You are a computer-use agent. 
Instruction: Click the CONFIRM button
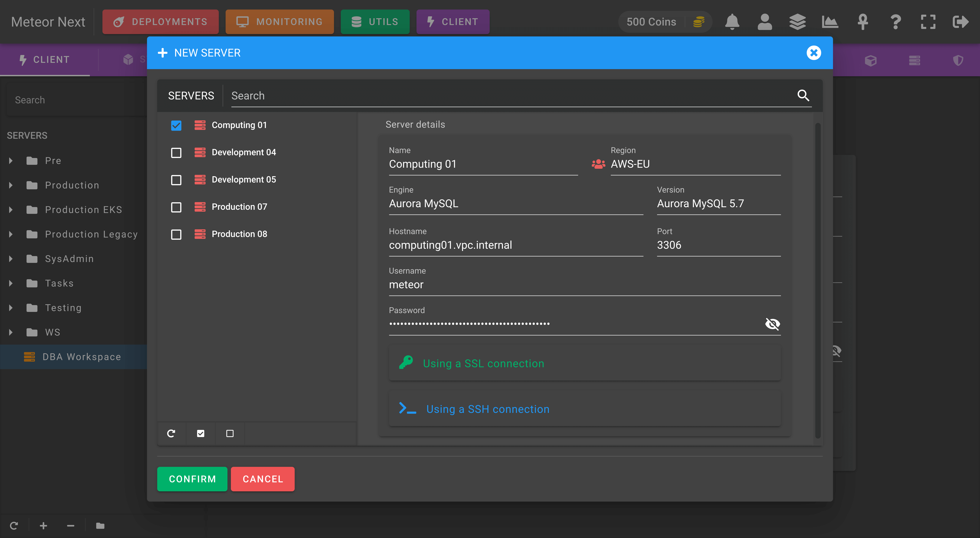coord(192,479)
